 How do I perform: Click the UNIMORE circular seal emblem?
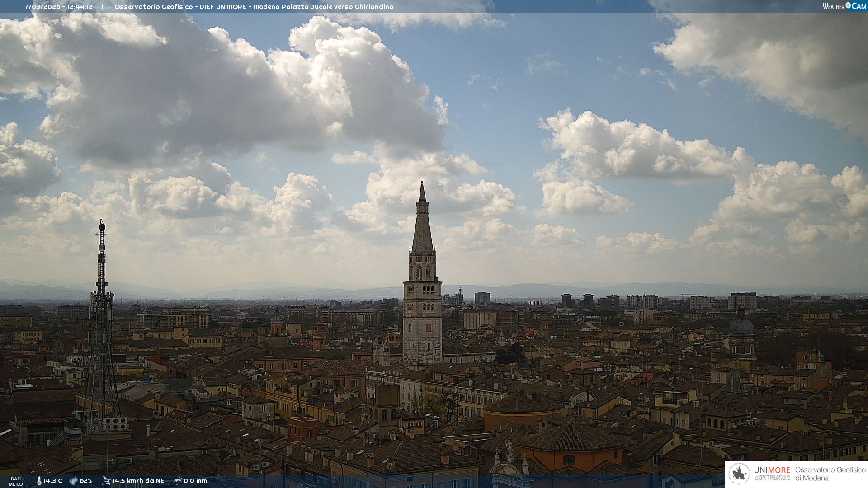click(739, 474)
